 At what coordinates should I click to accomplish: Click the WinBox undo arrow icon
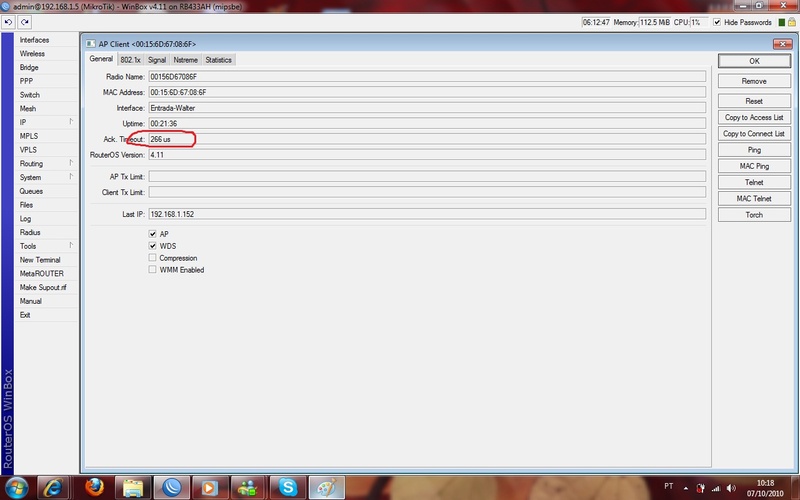click(x=9, y=22)
